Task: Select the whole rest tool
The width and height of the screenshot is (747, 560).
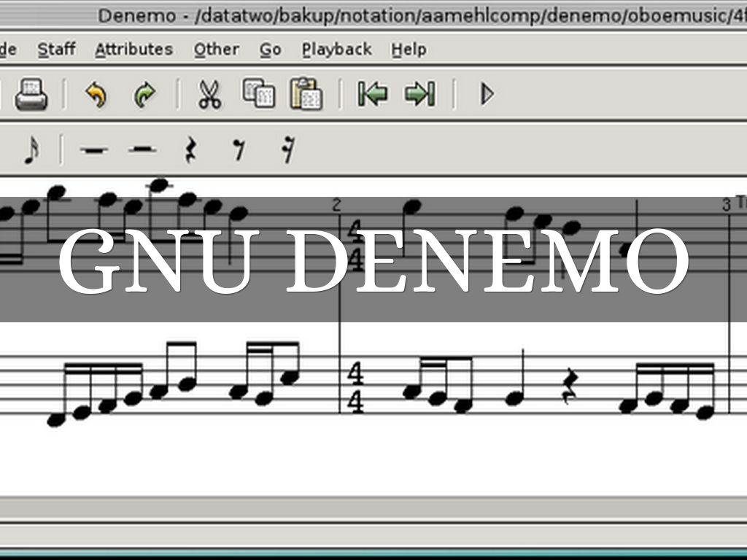Action: click(93, 150)
